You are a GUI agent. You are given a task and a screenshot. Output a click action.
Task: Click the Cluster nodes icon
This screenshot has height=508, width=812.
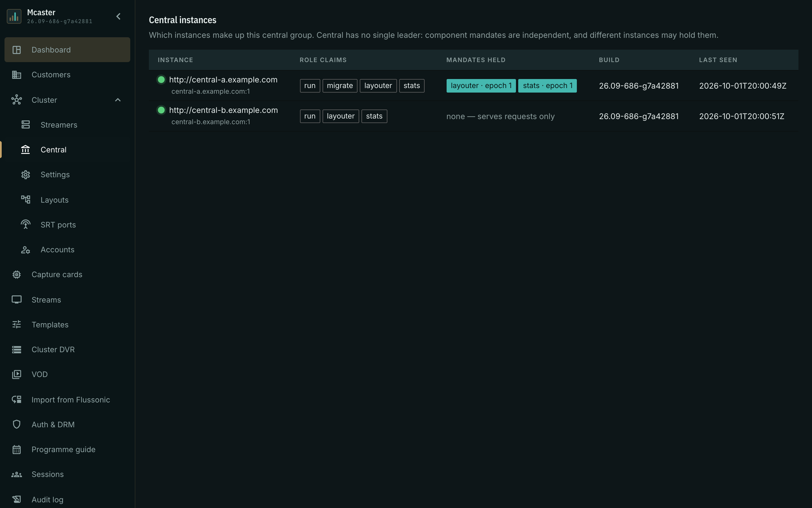click(x=16, y=100)
